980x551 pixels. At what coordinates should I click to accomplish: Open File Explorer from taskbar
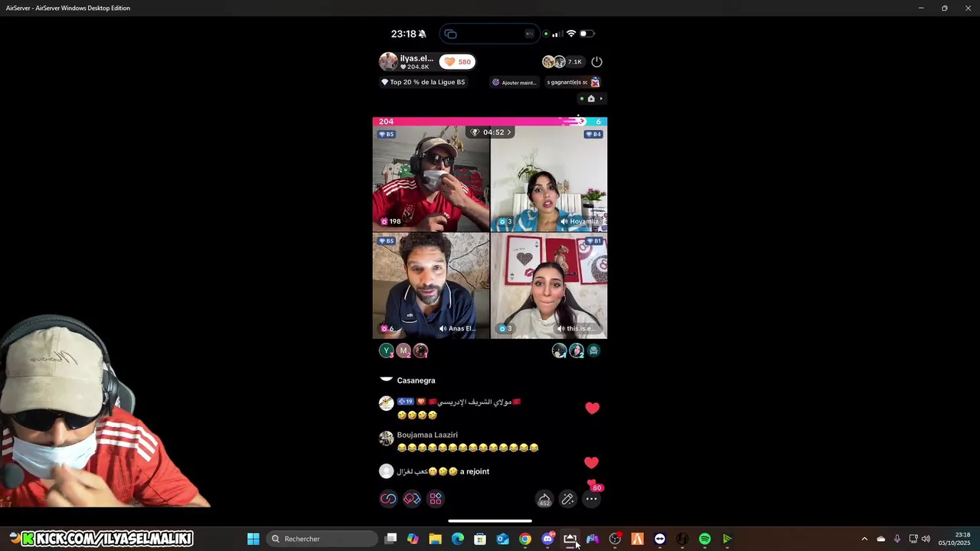coord(435,539)
